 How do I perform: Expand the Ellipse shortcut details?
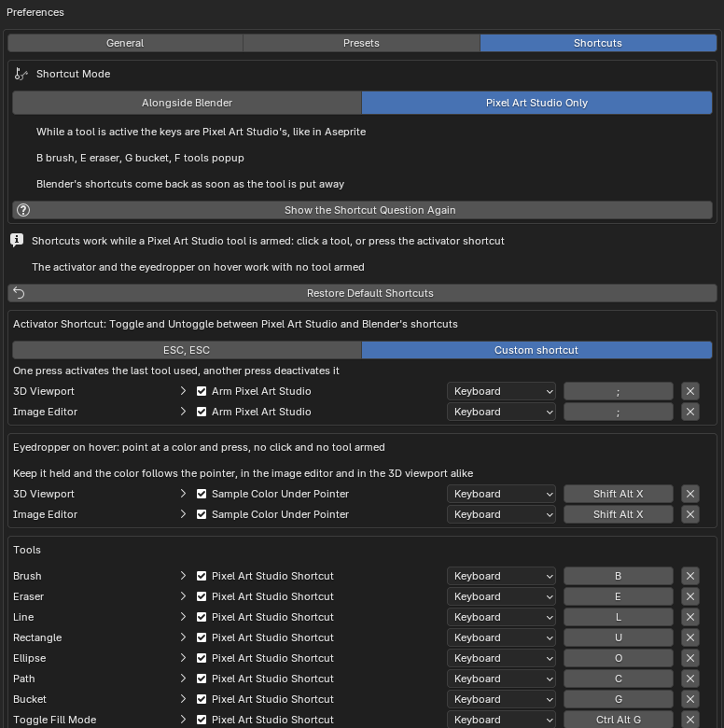pyautogui.click(x=183, y=658)
